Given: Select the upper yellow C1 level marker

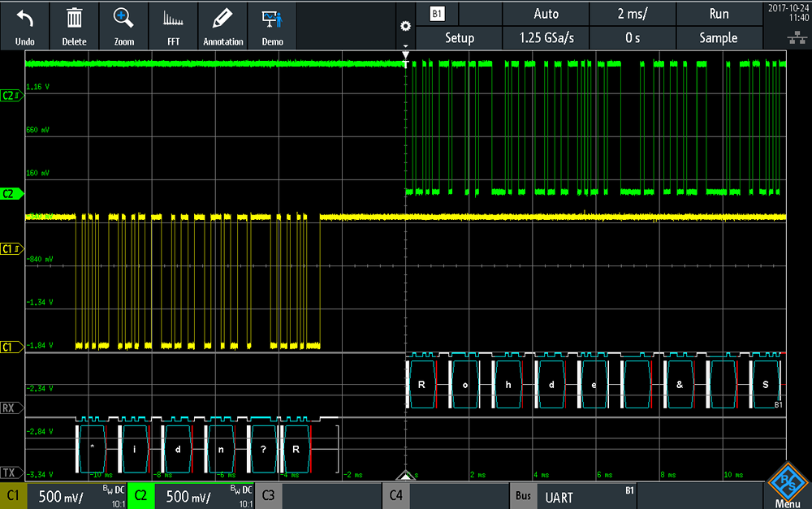Looking at the screenshot, I should point(11,249).
